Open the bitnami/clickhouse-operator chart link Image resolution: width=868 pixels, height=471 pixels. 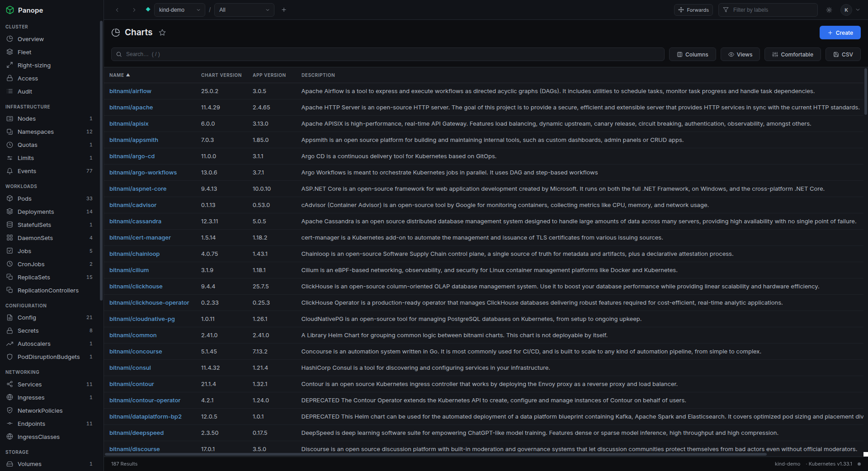pyautogui.click(x=149, y=302)
